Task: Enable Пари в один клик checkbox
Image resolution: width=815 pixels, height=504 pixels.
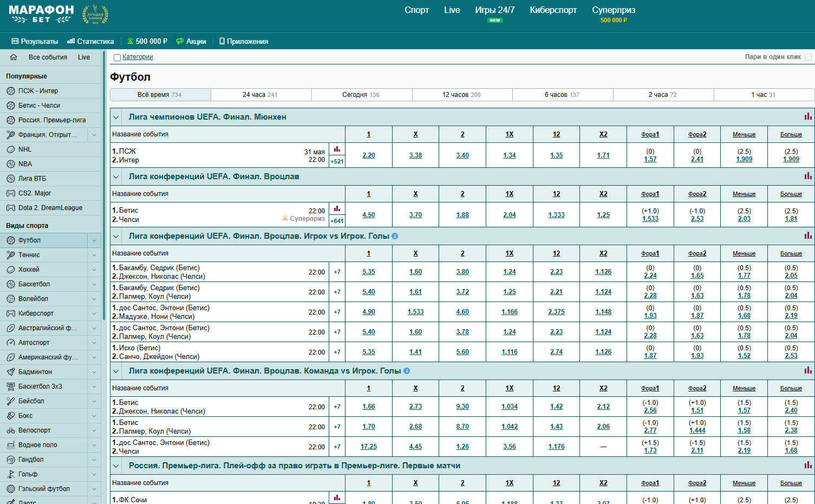Action: [x=808, y=57]
